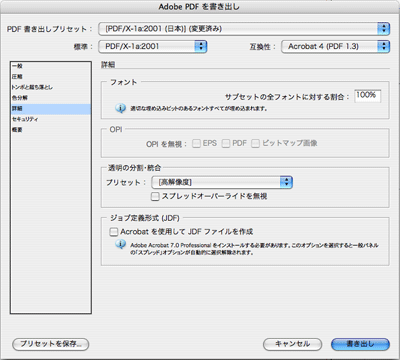The image size is (400, 360).
Task: Select 一般 in the side list
Action: 51,66
